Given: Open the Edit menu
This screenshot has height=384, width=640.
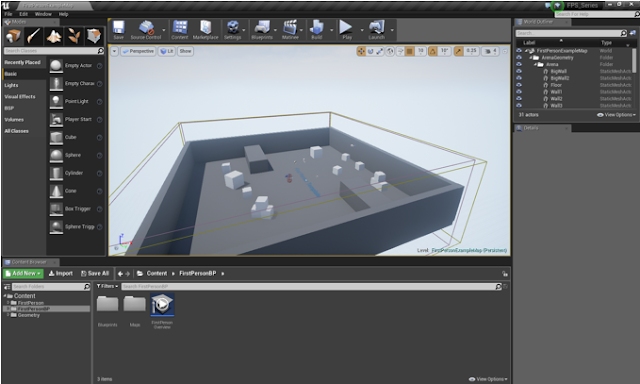Looking at the screenshot, I should [24, 14].
